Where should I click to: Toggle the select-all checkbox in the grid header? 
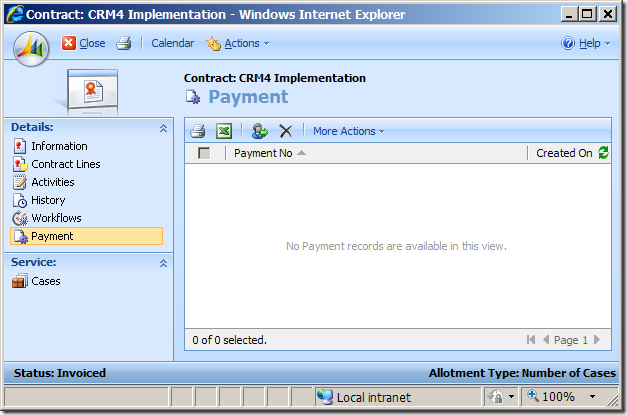coord(204,153)
